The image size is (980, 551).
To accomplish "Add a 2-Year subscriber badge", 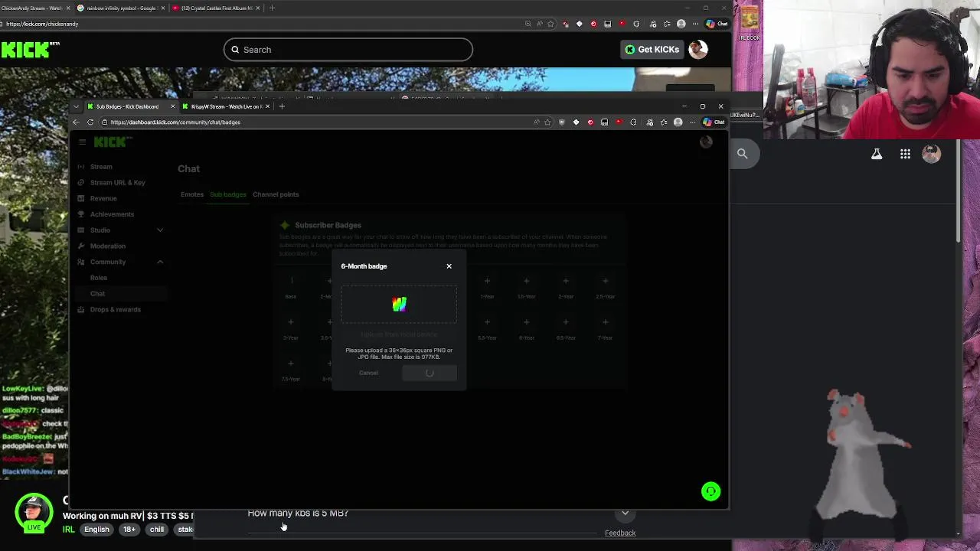I will click(x=566, y=281).
